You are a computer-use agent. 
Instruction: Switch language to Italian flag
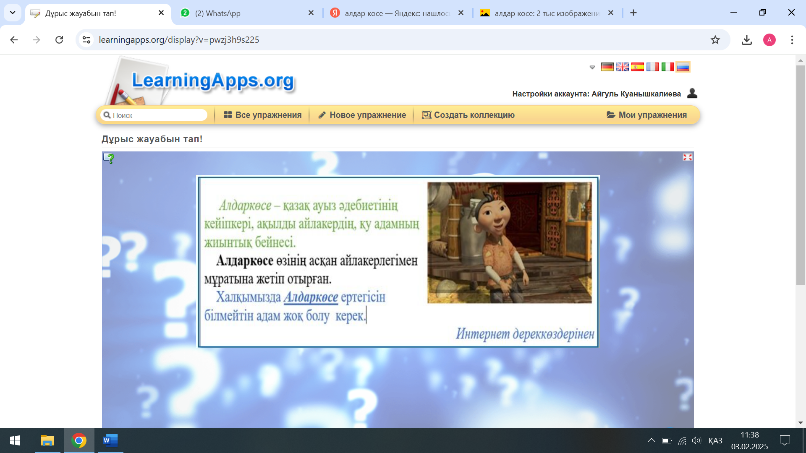point(667,67)
